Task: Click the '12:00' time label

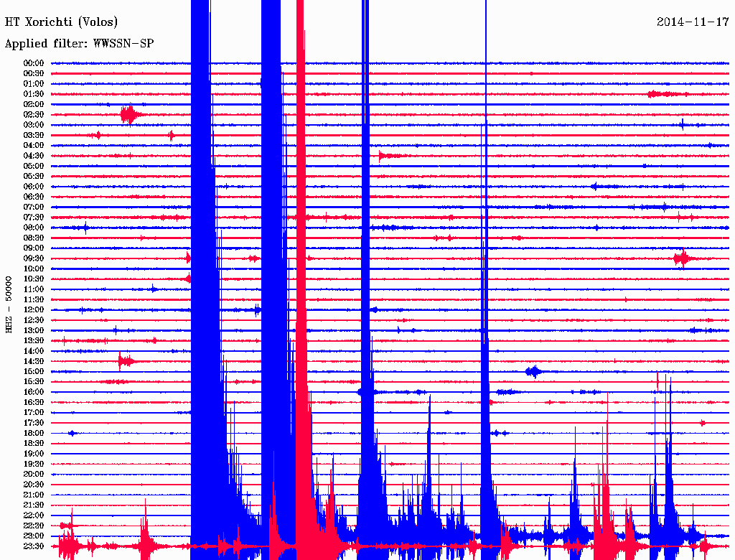Action: pos(34,309)
